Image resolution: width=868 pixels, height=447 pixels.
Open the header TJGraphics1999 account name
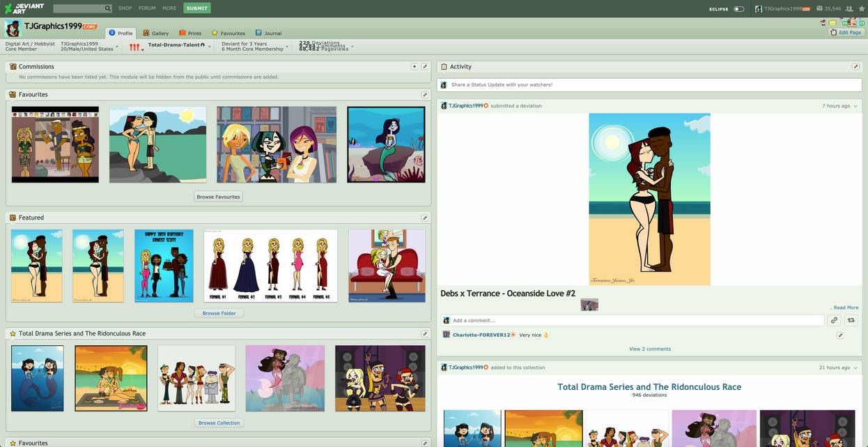pos(782,8)
